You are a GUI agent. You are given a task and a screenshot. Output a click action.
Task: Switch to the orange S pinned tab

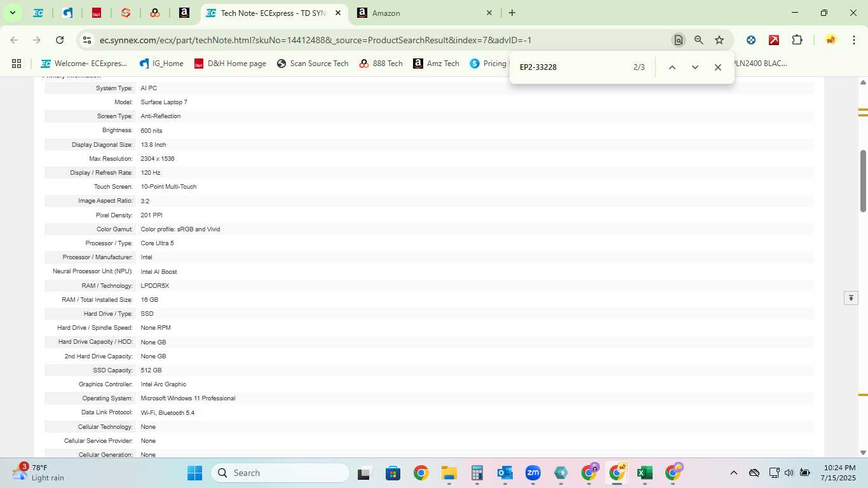(x=126, y=13)
